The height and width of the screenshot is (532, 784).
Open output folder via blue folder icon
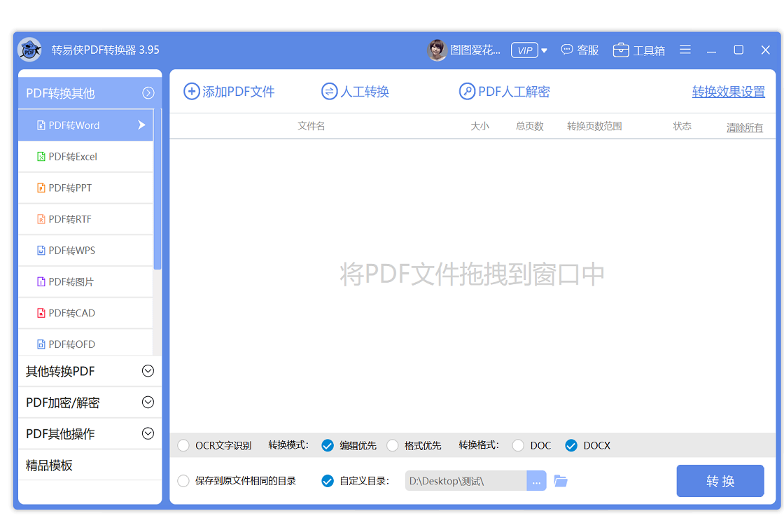(561, 481)
